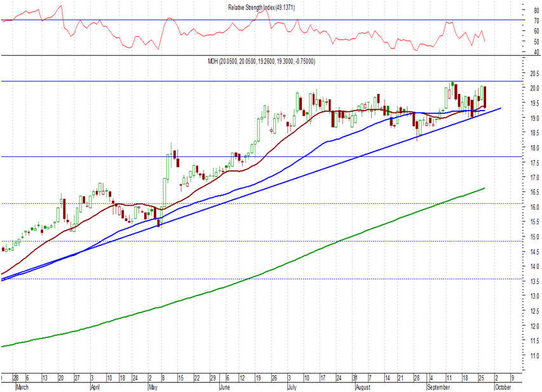Click the 17.5 price axis label
This screenshot has width=542, height=392.
(x=534, y=163)
